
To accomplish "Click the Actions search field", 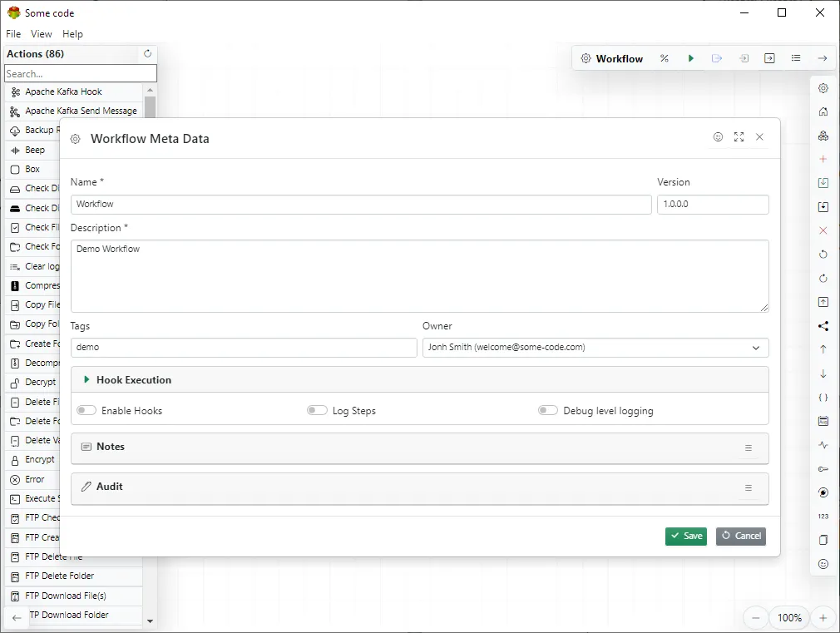I will coord(80,73).
